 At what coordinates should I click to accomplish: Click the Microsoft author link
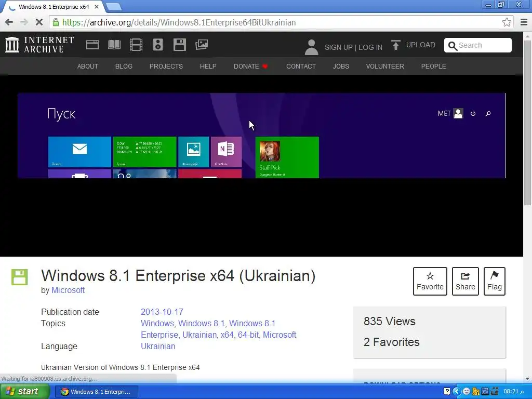(x=68, y=290)
